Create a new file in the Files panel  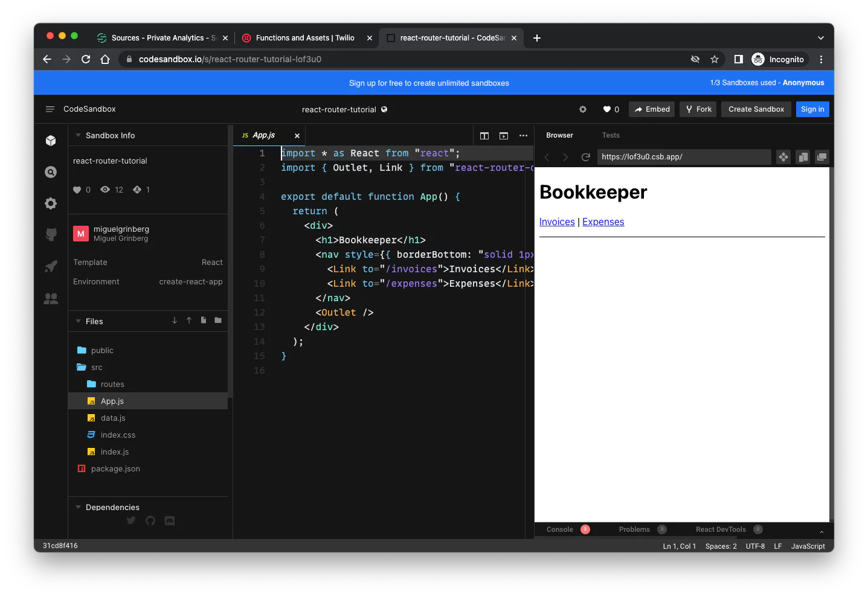click(203, 321)
